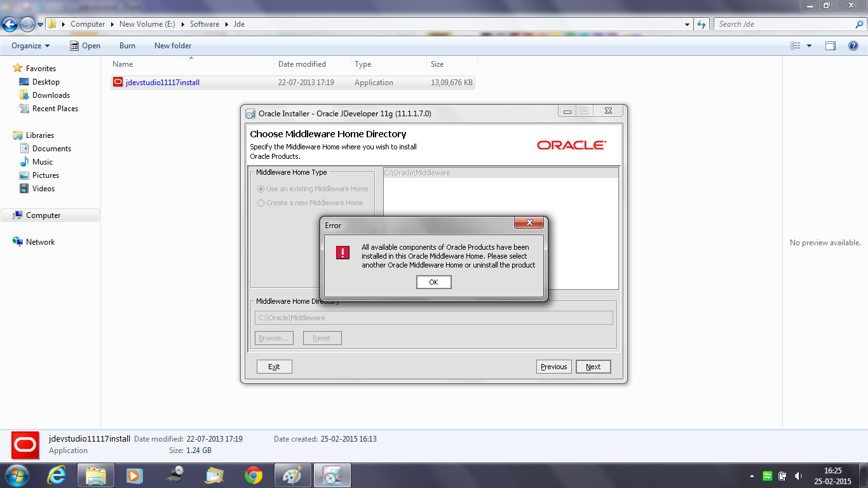This screenshot has width=868, height=488.
Task: Click the red exclamation error icon
Action: (342, 252)
